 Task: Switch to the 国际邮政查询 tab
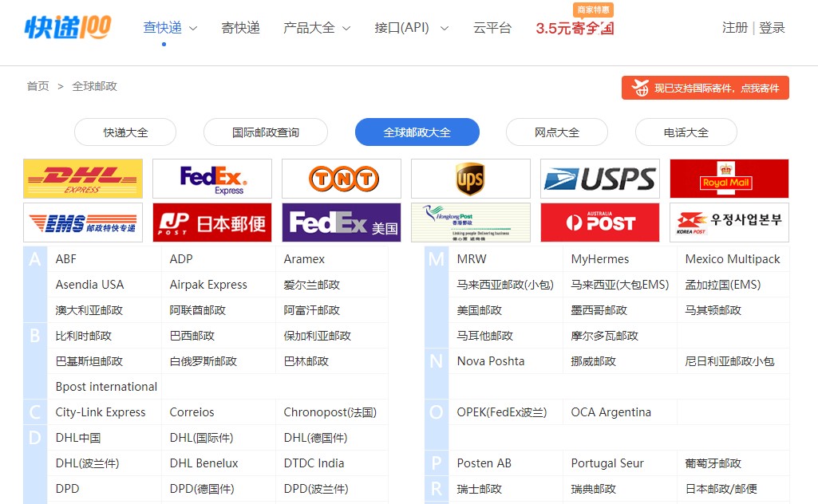tap(266, 132)
